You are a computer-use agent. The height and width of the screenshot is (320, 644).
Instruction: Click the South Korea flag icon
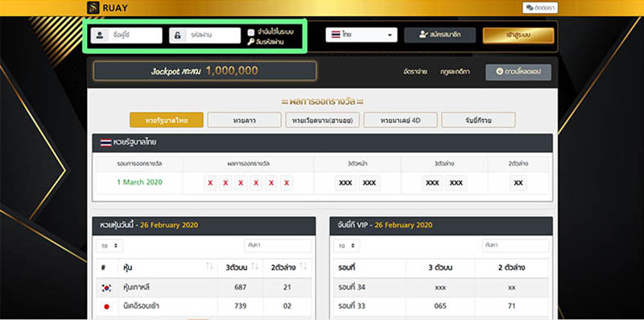pos(106,288)
